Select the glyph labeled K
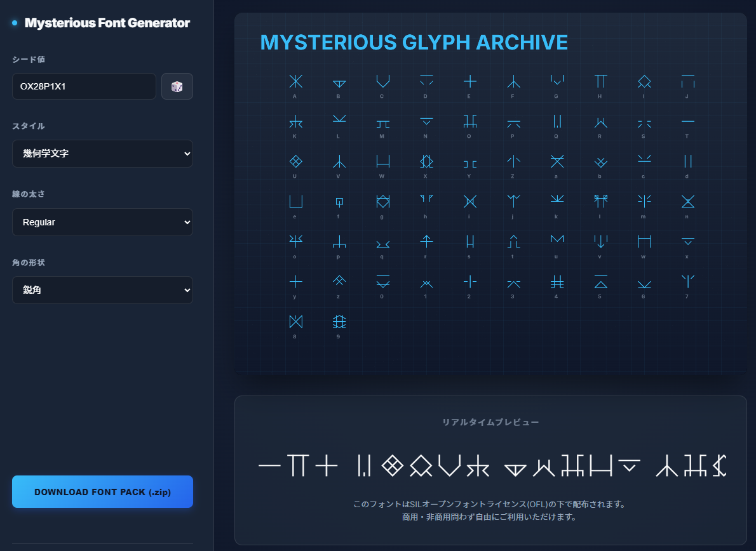 pyautogui.click(x=295, y=121)
